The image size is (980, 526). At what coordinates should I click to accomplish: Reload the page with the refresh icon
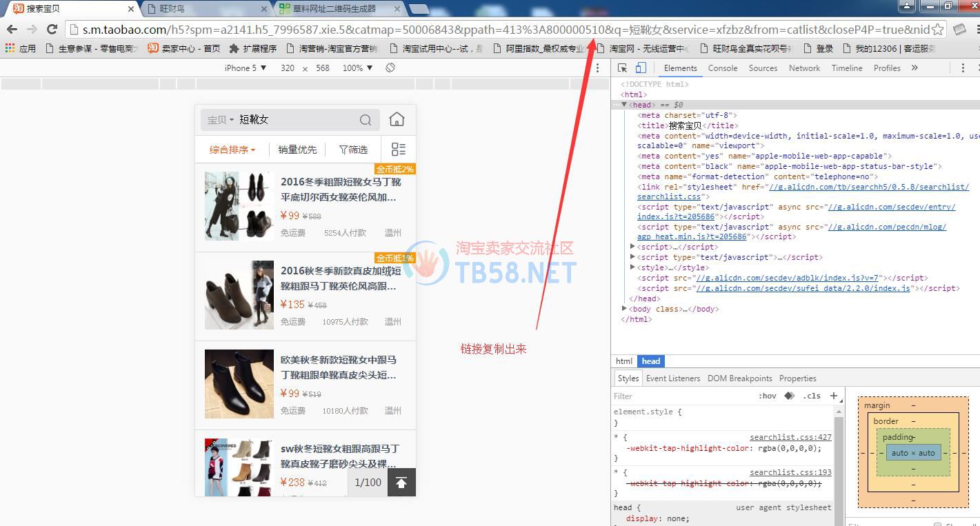(x=52, y=29)
